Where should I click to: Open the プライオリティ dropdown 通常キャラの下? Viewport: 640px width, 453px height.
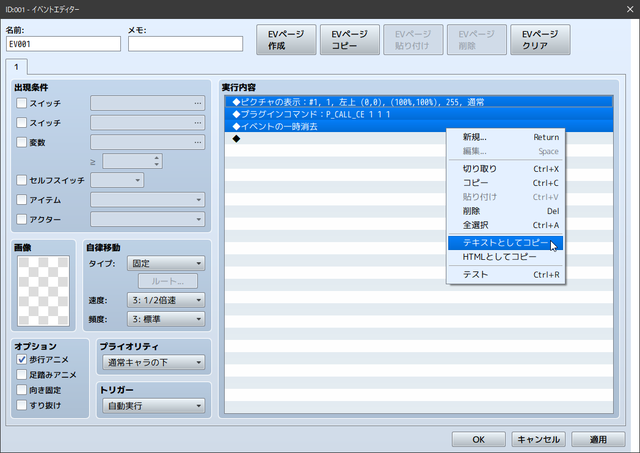point(154,362)
